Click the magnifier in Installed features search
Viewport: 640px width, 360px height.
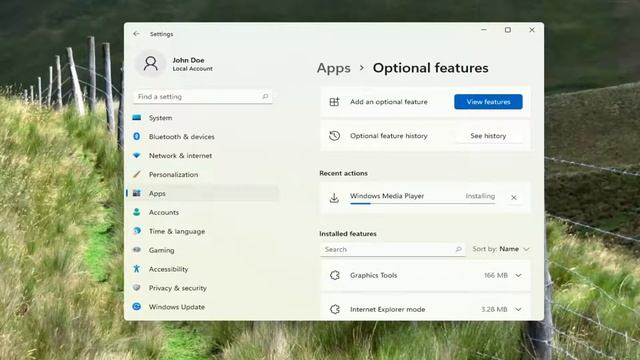coord(458,249)
